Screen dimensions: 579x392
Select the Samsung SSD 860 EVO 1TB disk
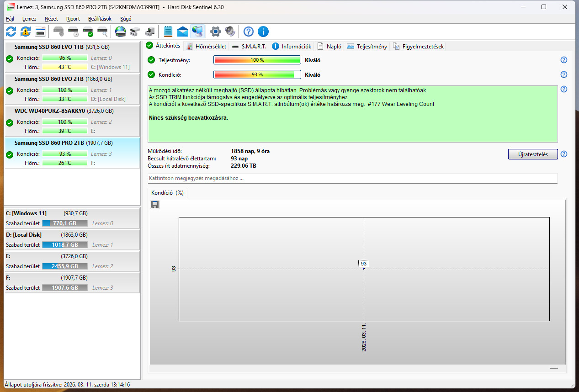pos(72,57)
